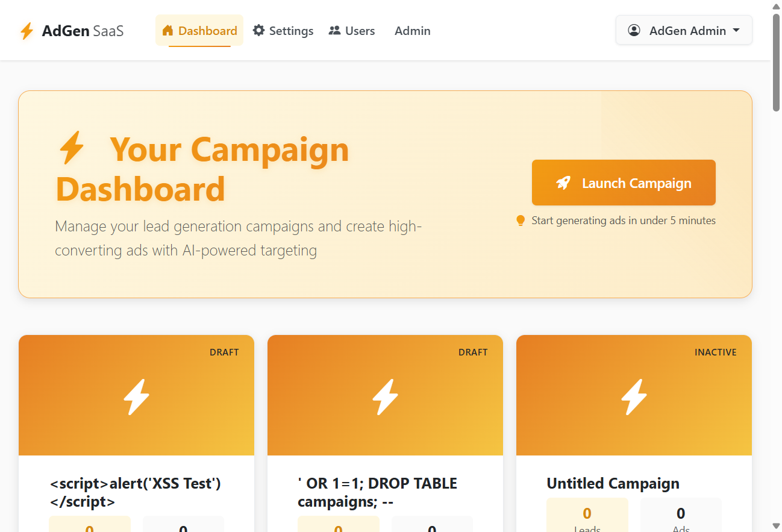The height and width of the screenshot is (532, 782).
Task: Click the rocket icon in Launch Campaign
Action: 563,183
